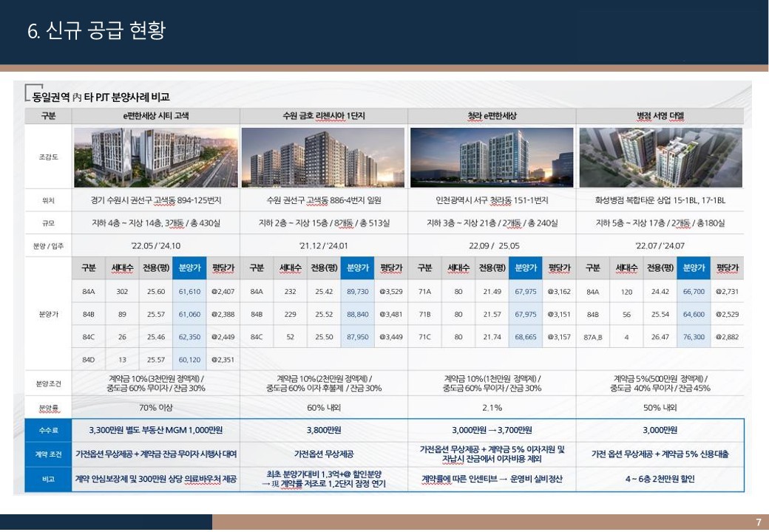Click slide title '6. 신규 공급 현황'
This screenshot has height=532, width=769.
[97, 30]
